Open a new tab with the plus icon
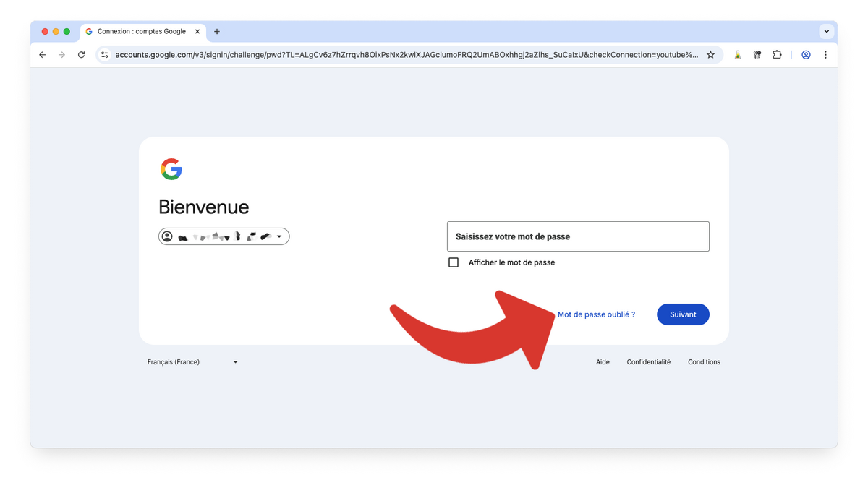 point(217,32)
